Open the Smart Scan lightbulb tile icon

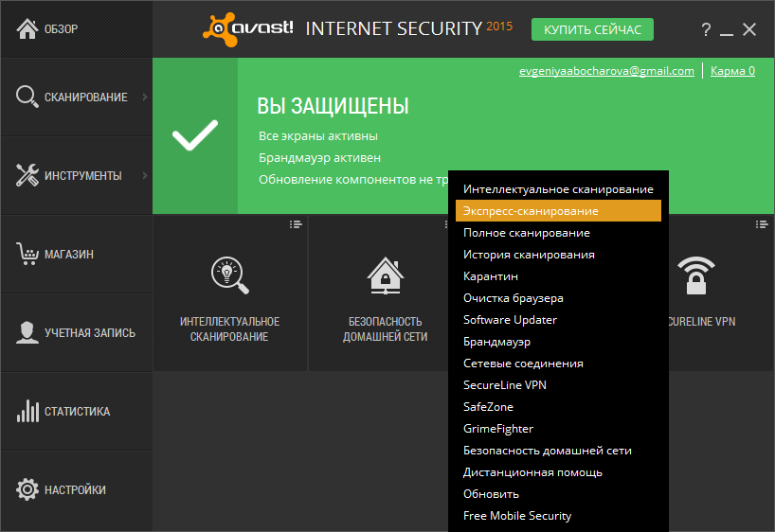(229, 275)
